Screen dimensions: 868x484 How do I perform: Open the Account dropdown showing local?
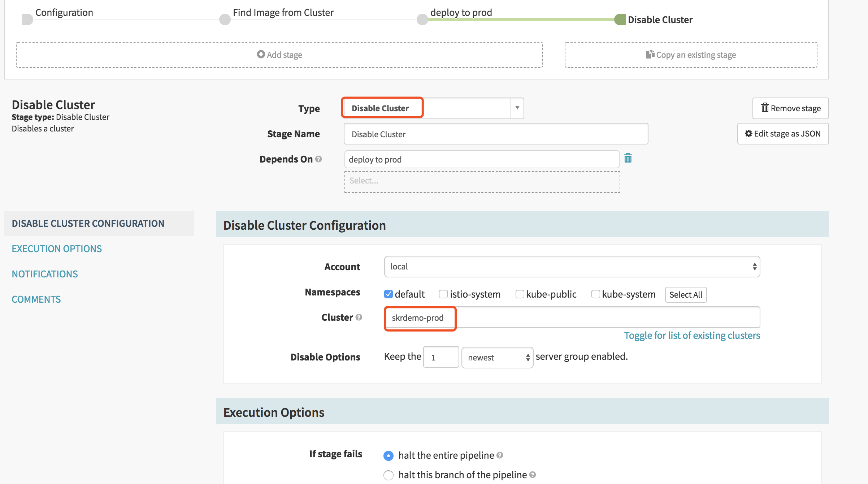[x=572, y=267]
